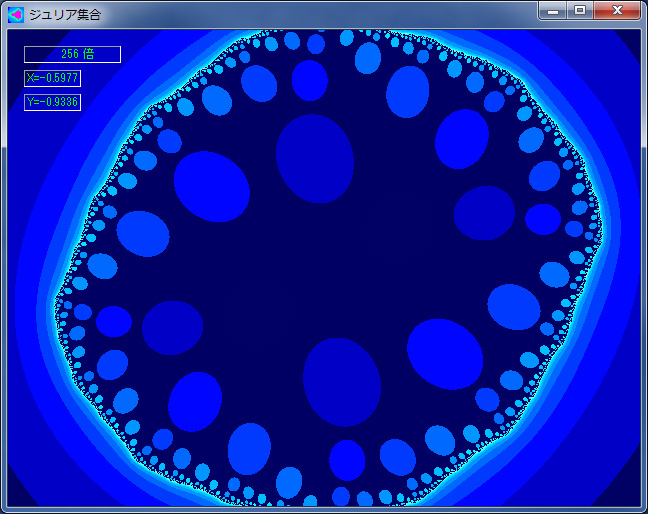Click the X=-0.5977 coordinate field
This screenshot has width=648, height=514.
coord(52,79)
